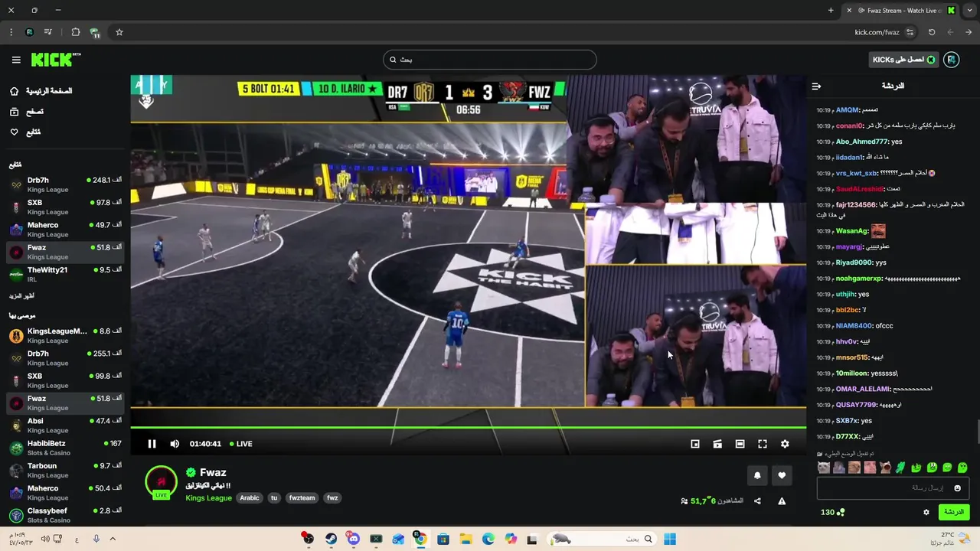This screenshot has width=980, height=551.
Task: Click the Get KICKs button
Action: pos(903,60)
